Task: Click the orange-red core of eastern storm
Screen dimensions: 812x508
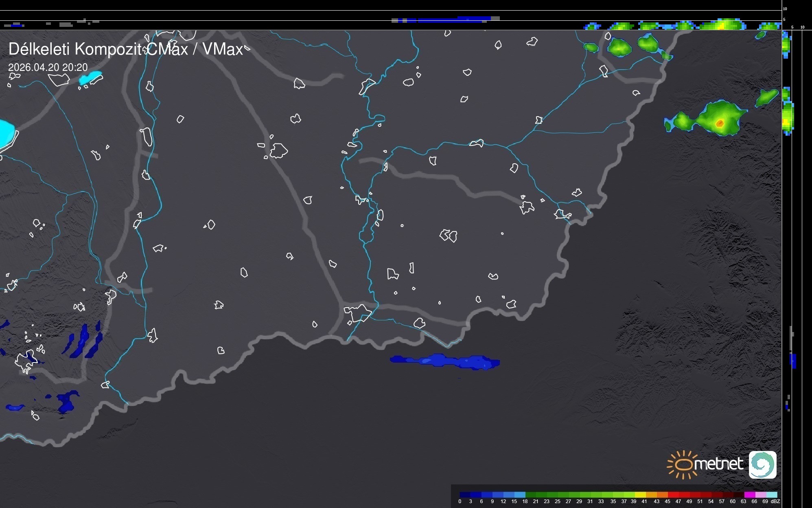Action: (x=720, y=123)
